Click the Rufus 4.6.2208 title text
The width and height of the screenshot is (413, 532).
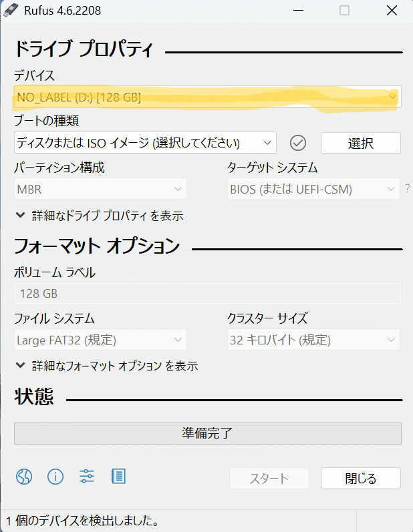point(63,11)
